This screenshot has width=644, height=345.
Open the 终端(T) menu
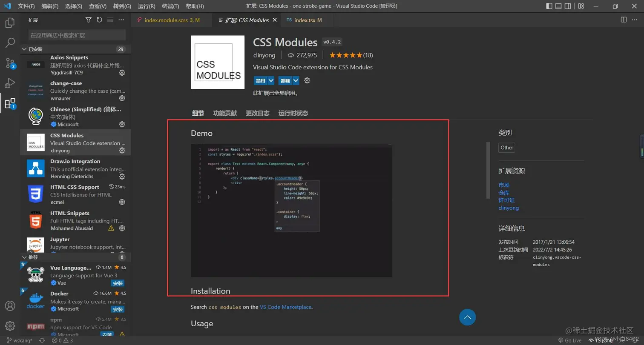pyautogui.click(x=171, y=6)
